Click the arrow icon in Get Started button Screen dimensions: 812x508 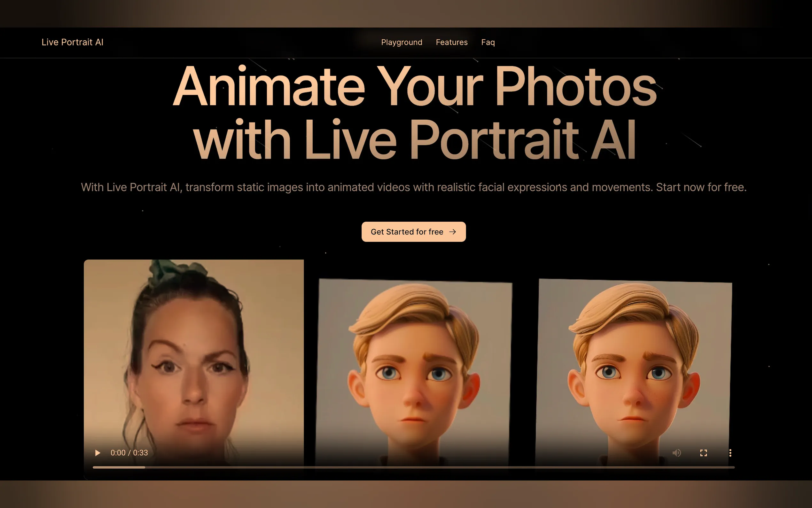click(x=452, y=232)
